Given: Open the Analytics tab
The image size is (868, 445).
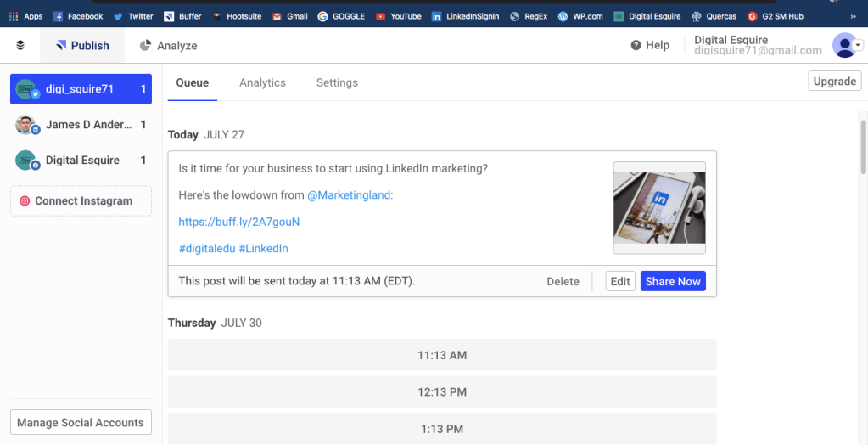Looking at the screenshot, I should click(x=262, y=82).
